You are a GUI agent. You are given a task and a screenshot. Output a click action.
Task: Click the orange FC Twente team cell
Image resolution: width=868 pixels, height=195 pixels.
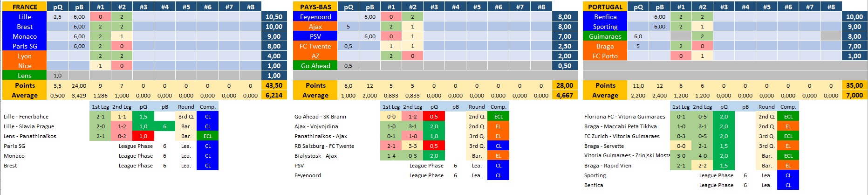315,46
